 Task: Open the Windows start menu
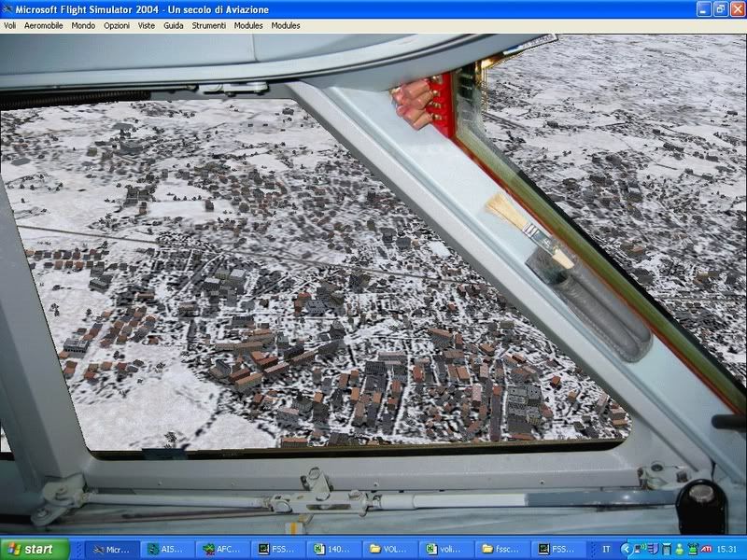click(x=35, y=549)
